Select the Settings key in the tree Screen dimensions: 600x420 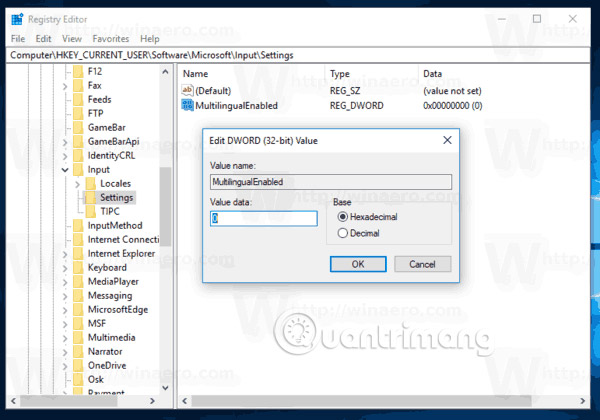(x=116, y=197)
